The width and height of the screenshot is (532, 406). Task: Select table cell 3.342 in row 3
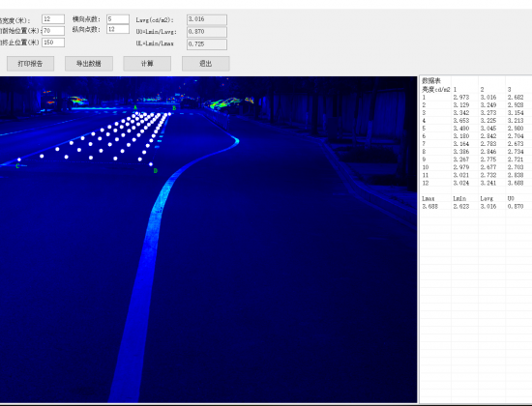pos(461,112)
